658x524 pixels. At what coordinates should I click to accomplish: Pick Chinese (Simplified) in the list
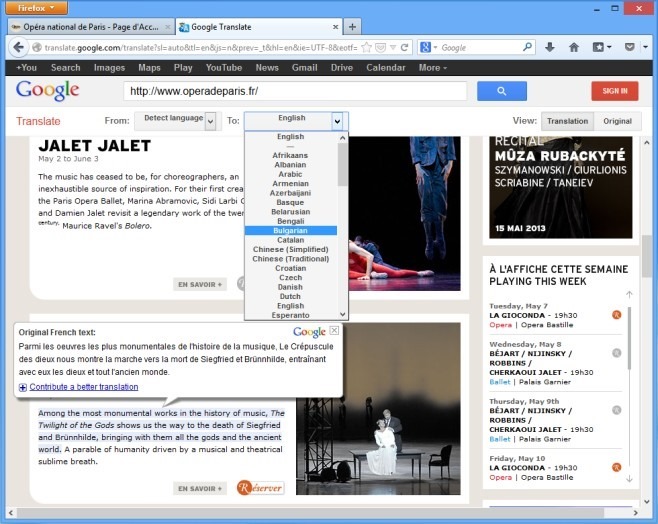click(x=290, y=249)
